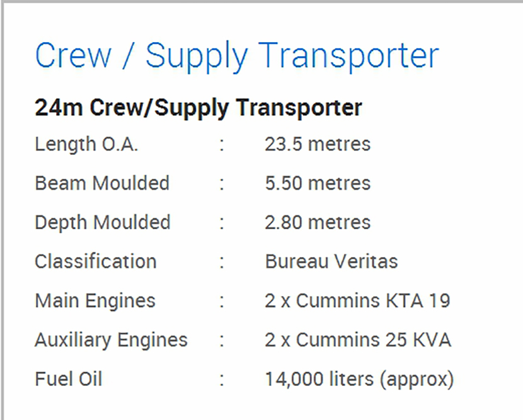Select the 2.80 metres value

point(318,222)
